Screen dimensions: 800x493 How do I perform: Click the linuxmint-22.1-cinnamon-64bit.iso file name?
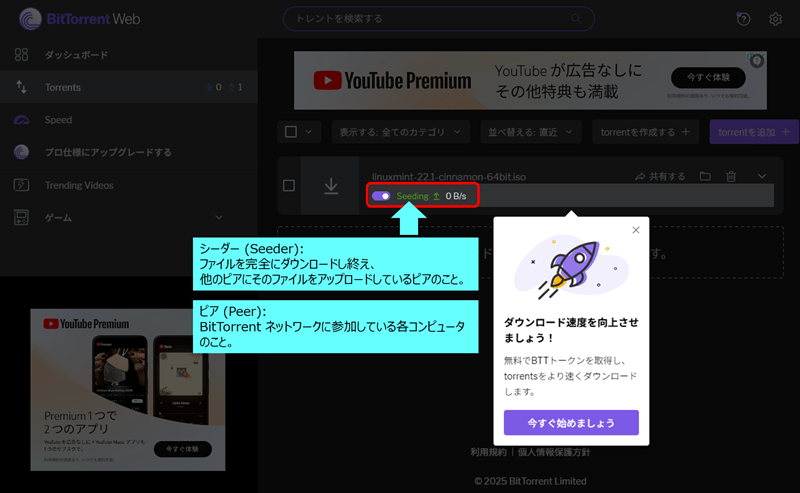(448, 177)
